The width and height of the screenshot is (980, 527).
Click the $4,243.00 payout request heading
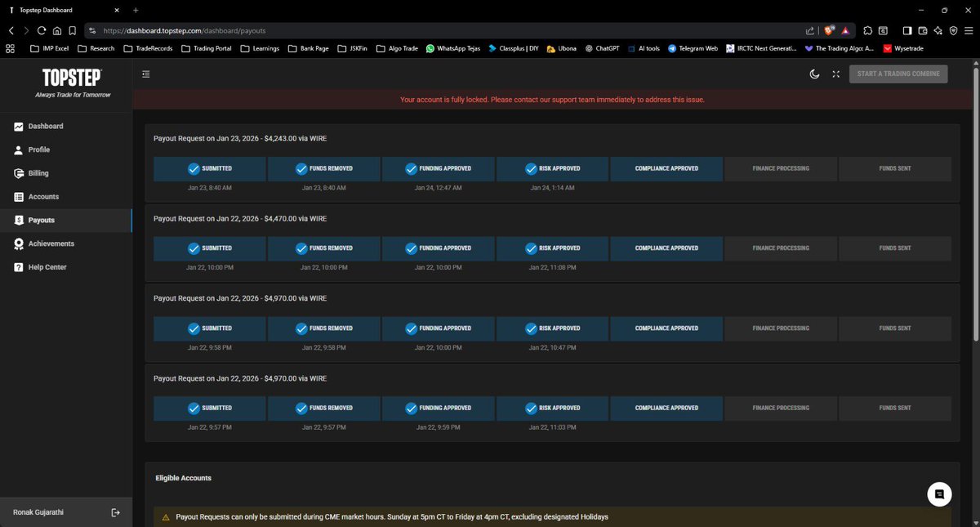click(x=240, y=138)
